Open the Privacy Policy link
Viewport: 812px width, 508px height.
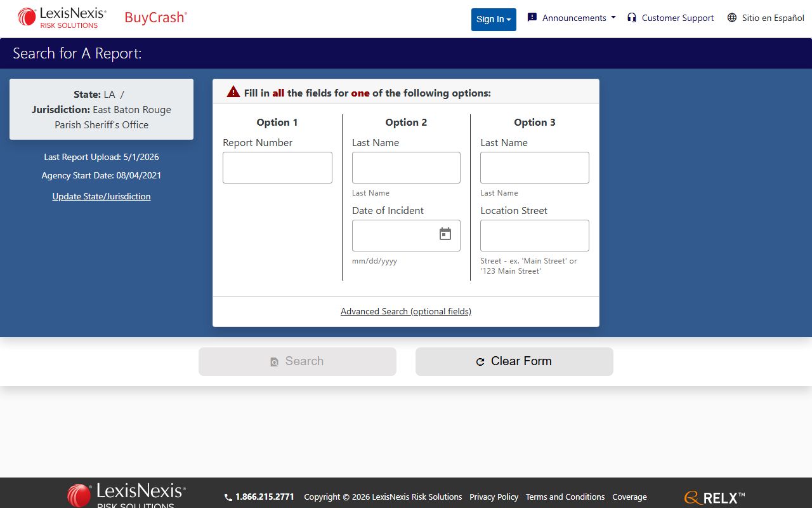[x=494, y=497]
